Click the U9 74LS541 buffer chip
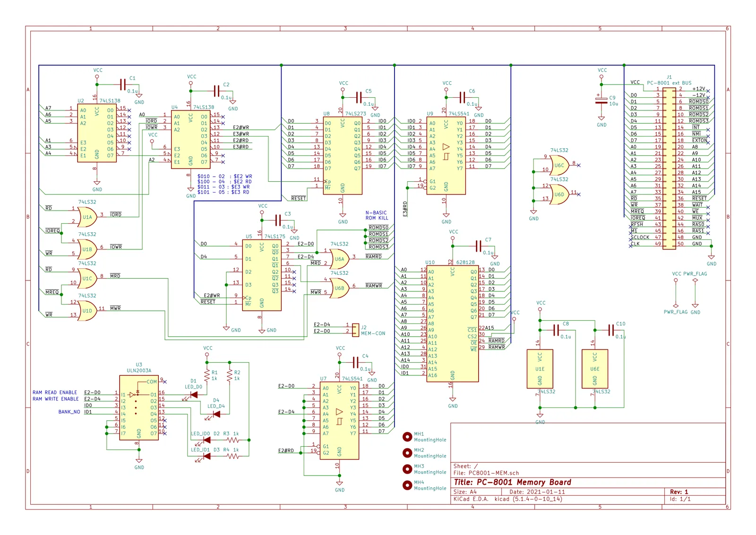 click(x=446, y=156)
